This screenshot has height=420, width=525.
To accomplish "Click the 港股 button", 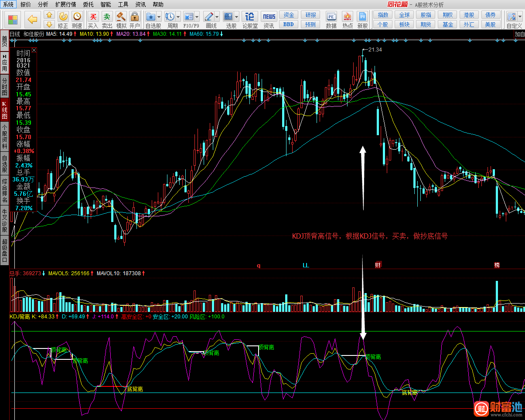I will click(469, 15).
